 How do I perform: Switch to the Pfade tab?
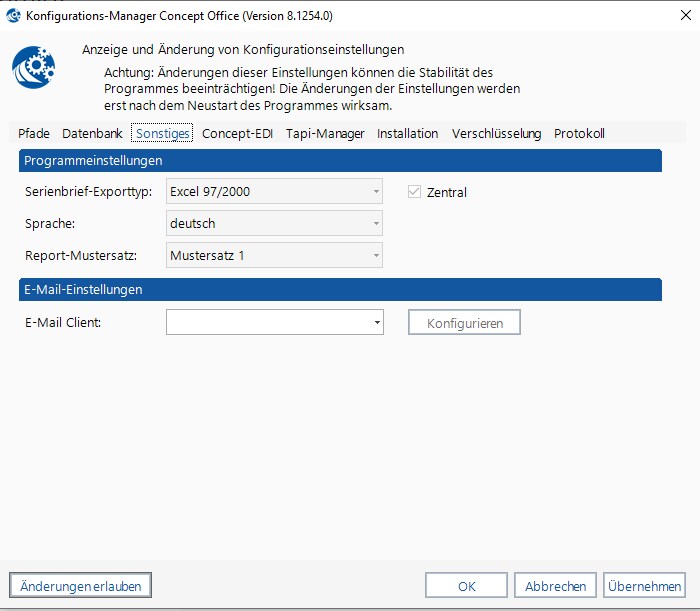[x=34, y=133]
